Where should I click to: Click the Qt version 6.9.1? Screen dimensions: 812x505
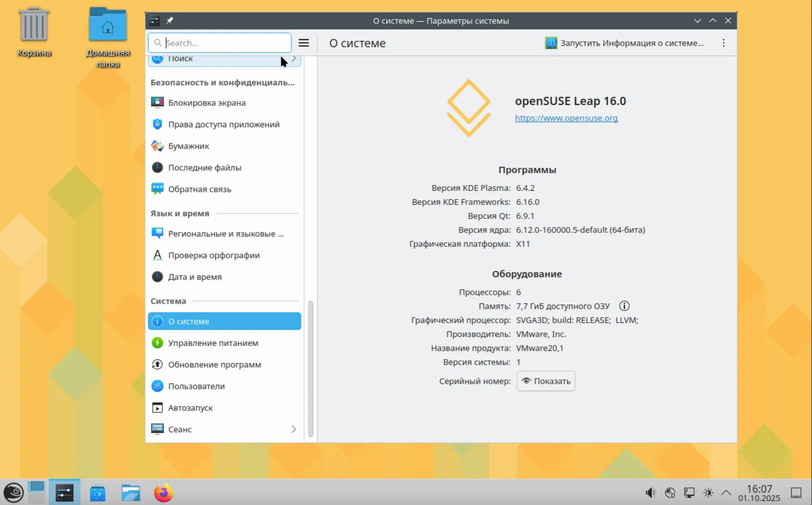[x=525, y=216]
